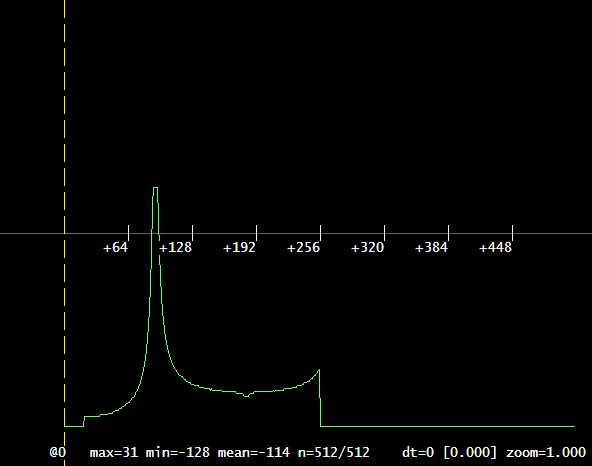
Task: Click the waveform's vertical drop near +256
Action: 320,398
